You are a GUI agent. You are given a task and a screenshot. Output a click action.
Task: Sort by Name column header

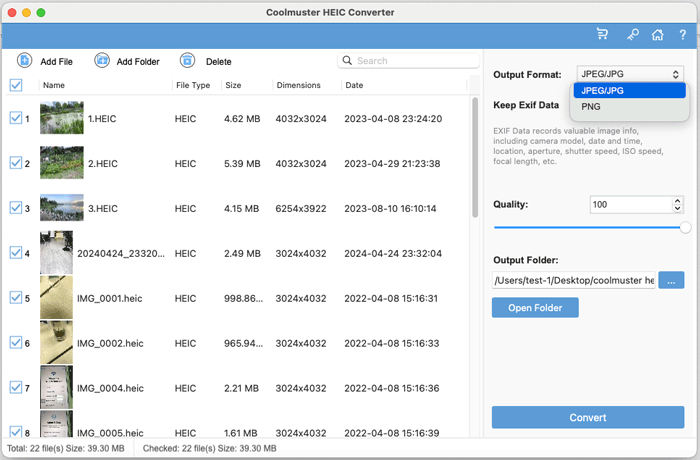[54, 85]
